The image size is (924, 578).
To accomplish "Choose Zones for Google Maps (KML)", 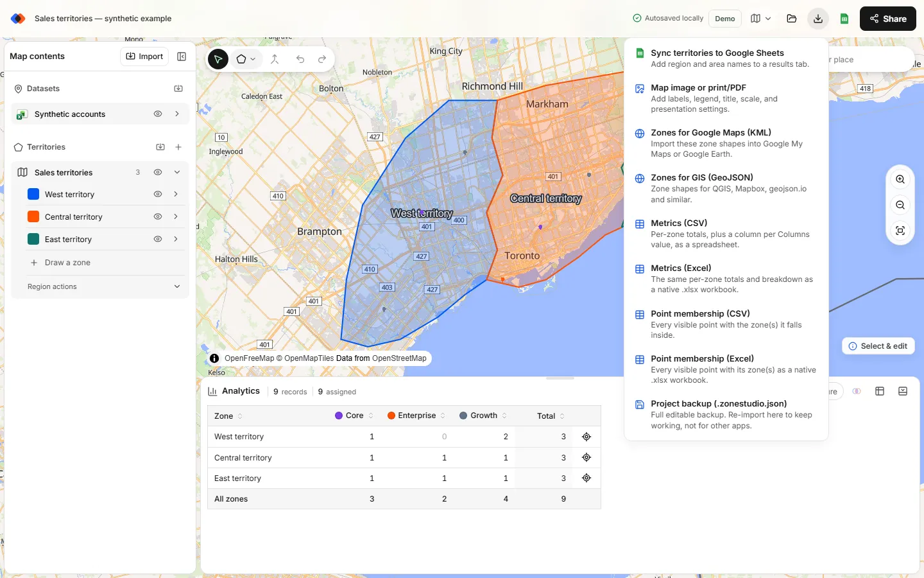I will [x=726, y=143].
